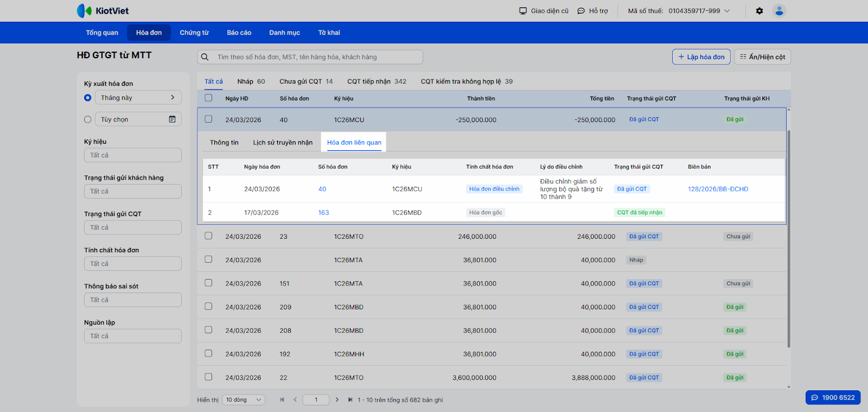
Task: Open the Báo cáo menu
Action: (x=239, y=33)
